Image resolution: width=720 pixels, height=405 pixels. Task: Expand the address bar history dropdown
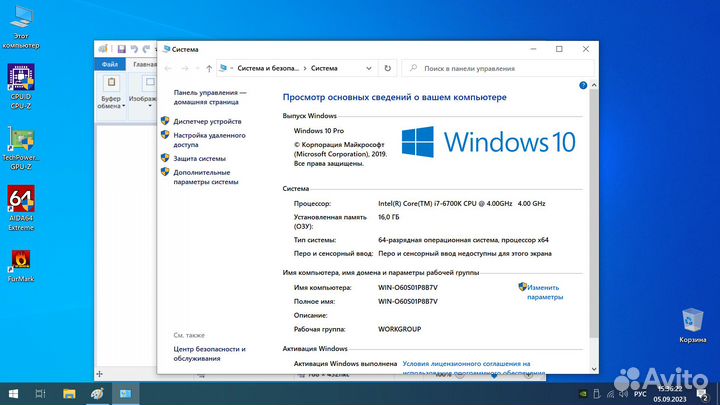coord(370,69)
